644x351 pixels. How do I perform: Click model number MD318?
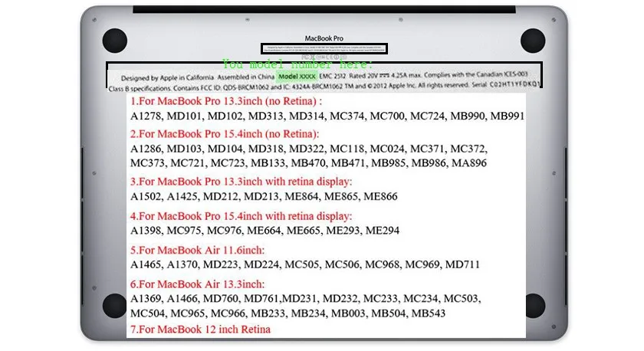[266, 149]
